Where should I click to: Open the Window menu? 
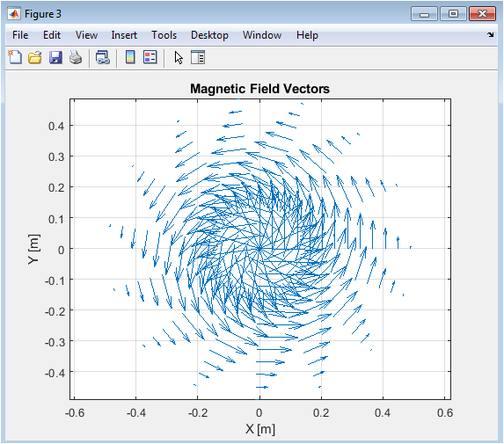tap(262, 34)
